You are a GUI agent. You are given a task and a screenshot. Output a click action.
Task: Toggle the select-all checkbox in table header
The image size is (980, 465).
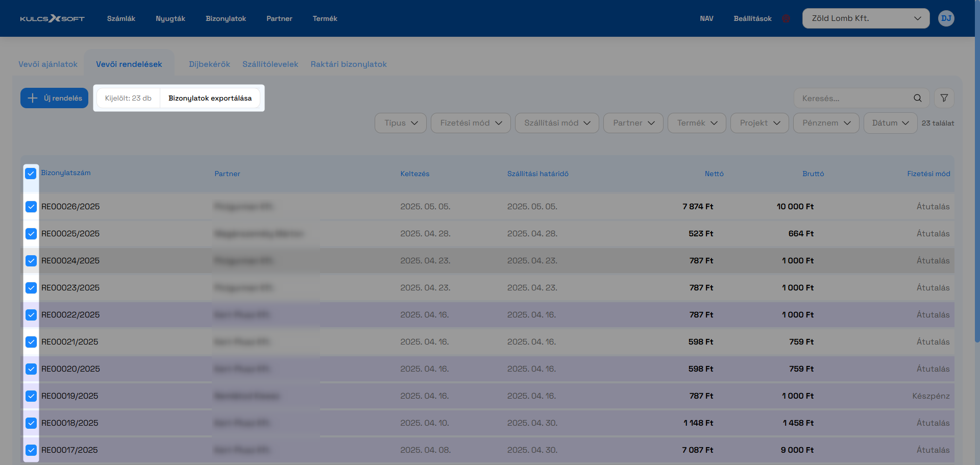[31, 174]
